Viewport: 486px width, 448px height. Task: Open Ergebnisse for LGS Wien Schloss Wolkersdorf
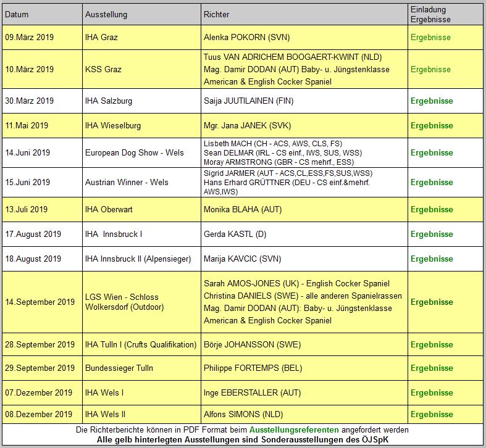pos(432,302)
